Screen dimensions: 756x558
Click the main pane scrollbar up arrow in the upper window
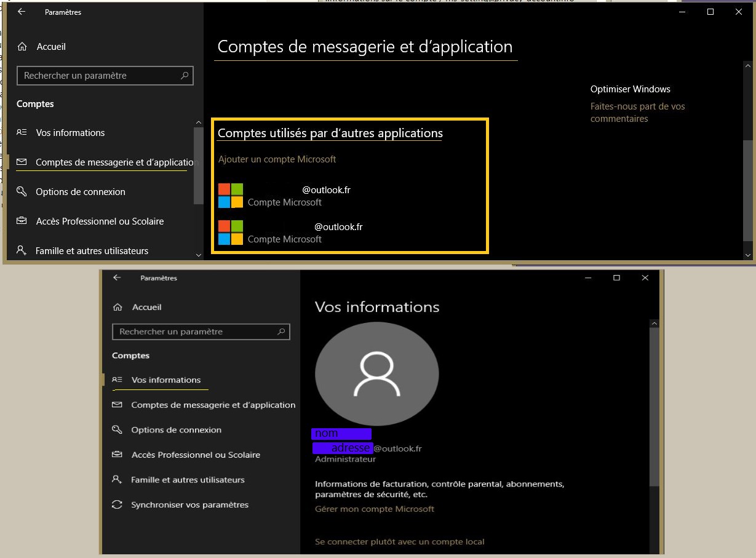pyautogui.click(x=748, y=66)
